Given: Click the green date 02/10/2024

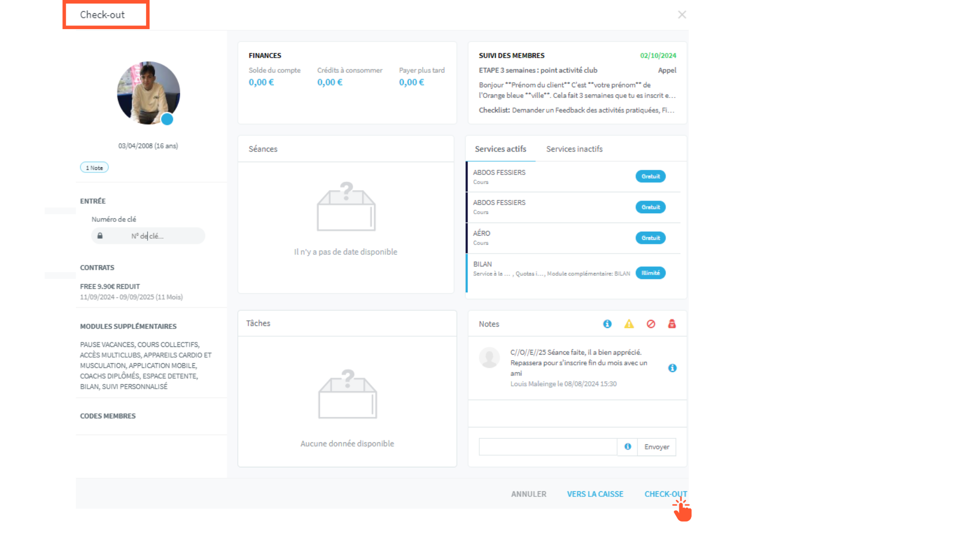Looking at the screenshot, I should tap(658, 56).
